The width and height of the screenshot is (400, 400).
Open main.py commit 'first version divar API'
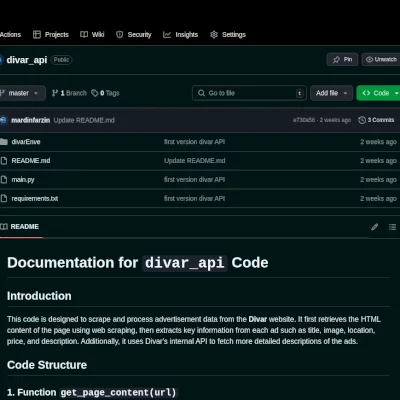click(194, 180)
